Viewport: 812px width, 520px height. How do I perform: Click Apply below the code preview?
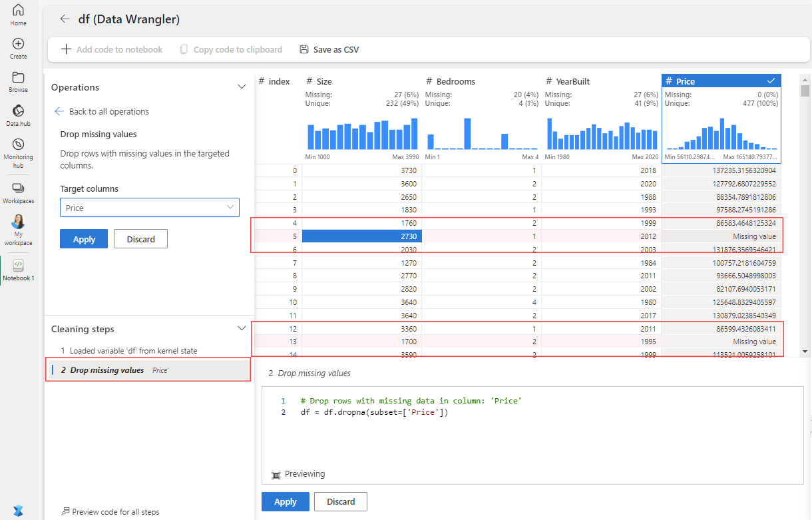point(286,501)
